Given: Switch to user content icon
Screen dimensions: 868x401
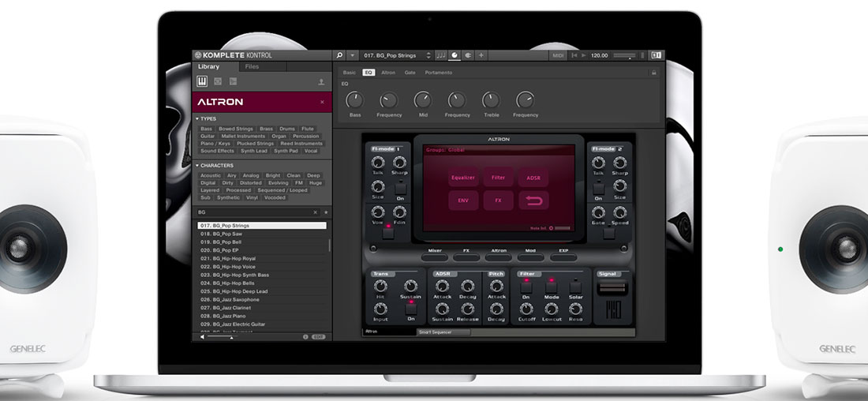Looking at the screenshot, I should 321,82.
